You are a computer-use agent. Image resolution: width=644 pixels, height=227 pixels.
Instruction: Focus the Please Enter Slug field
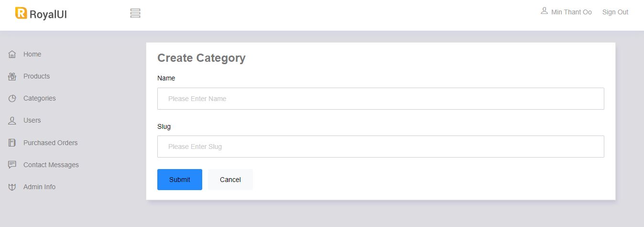coord(381,147)
